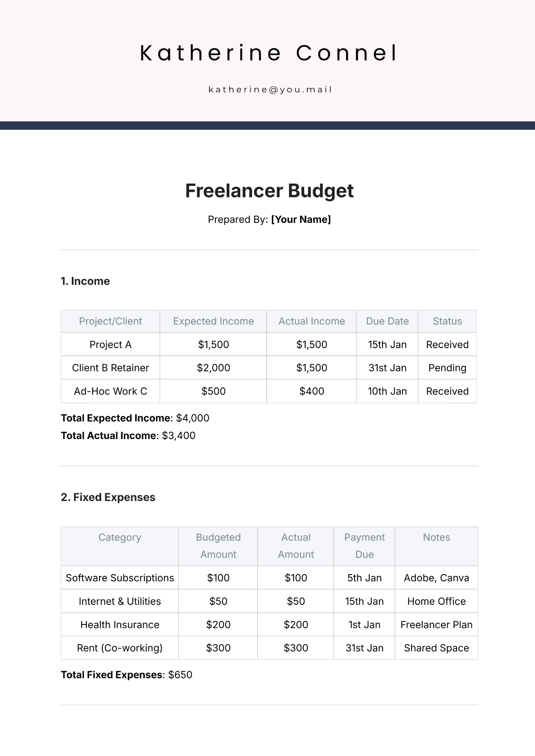Click the Total Expected Income $4,000 line
This screenshot has width=535, height=756.
click(x=135, y=418)
